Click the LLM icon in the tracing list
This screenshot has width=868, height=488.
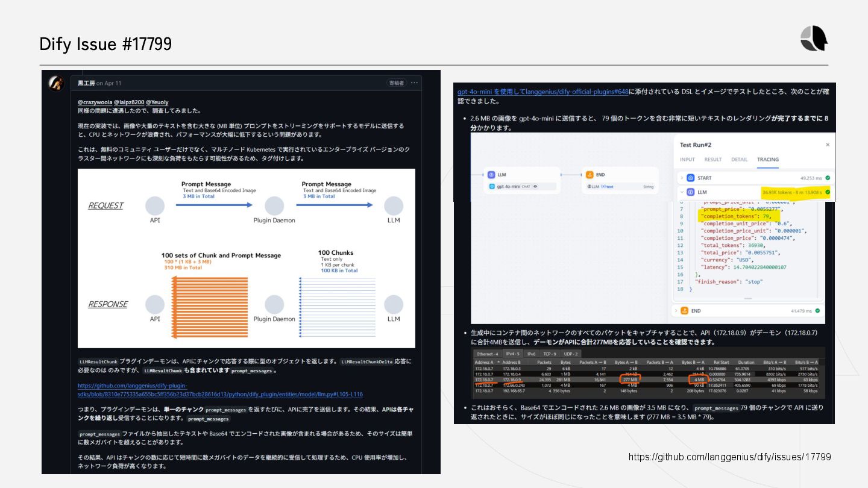tap(690, 192)
